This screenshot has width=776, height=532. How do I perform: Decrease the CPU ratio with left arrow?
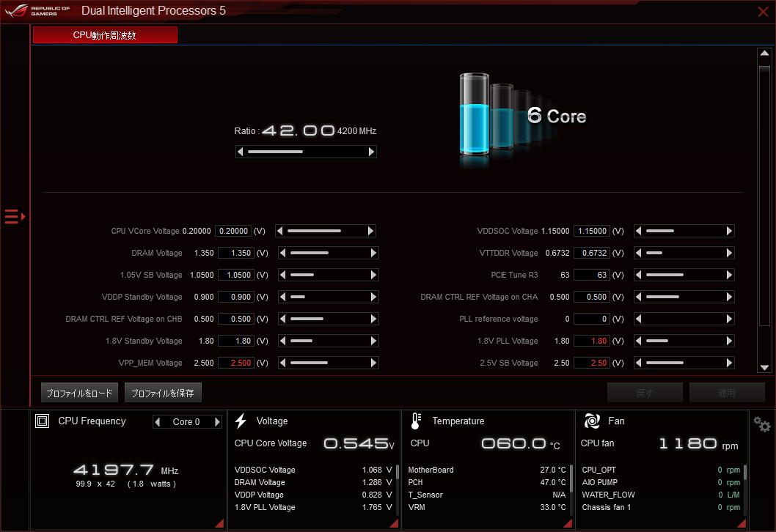click(x=241, y=152)
